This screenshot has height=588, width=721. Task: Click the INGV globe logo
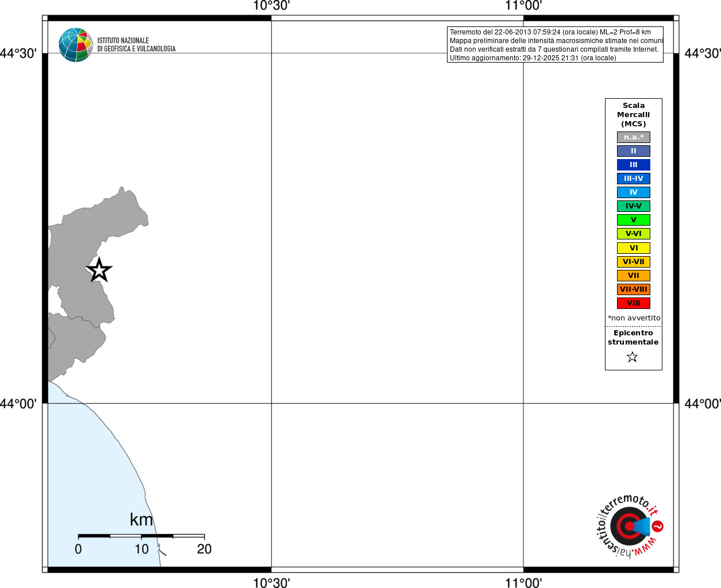(x=76, y=45)
